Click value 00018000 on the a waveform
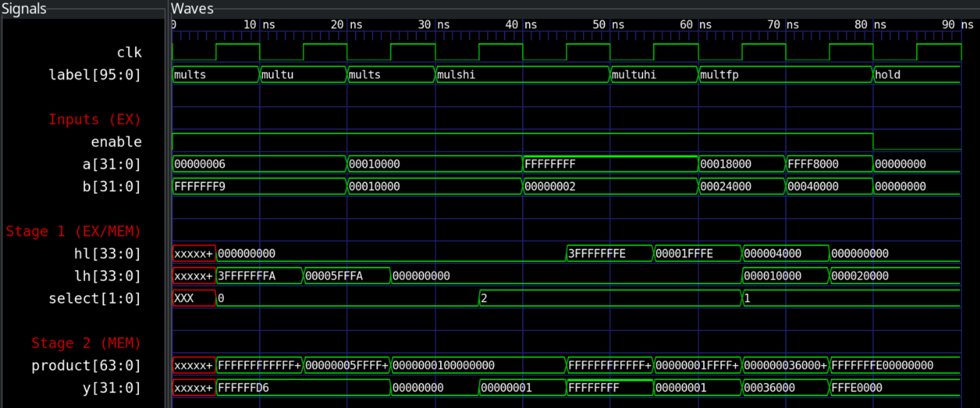The width and height of the screenshot is (980, 408). [x=741, y=164]
